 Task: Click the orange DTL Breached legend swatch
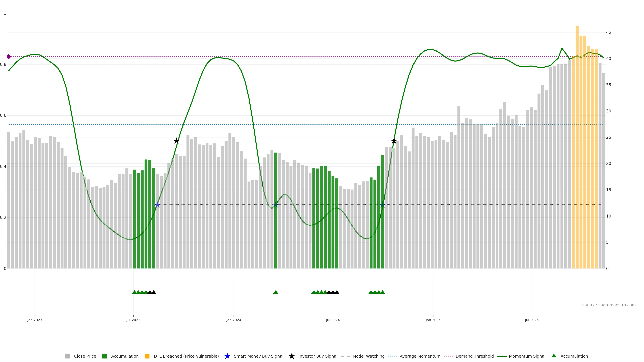coord(147,356)
